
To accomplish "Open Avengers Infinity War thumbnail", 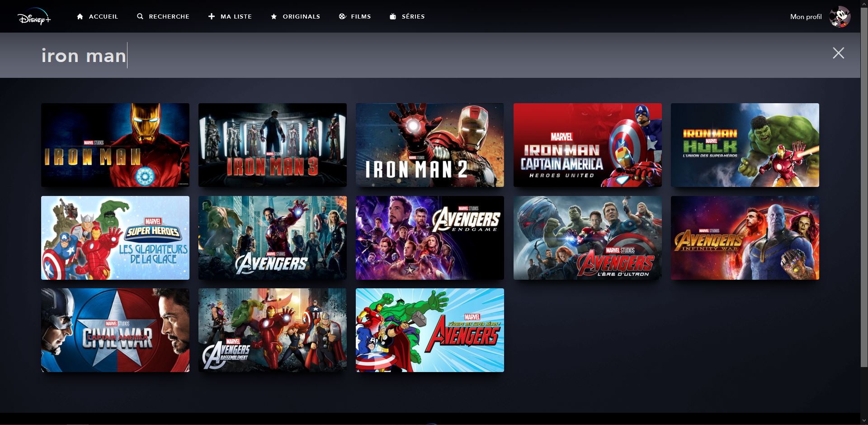I will point(745,238).
